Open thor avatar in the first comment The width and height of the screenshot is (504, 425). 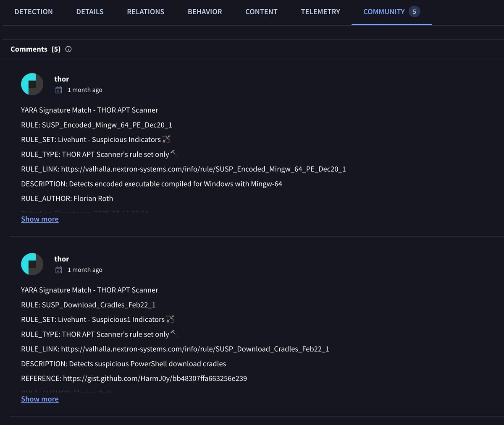pyautogui.click(x=32, y=84)
